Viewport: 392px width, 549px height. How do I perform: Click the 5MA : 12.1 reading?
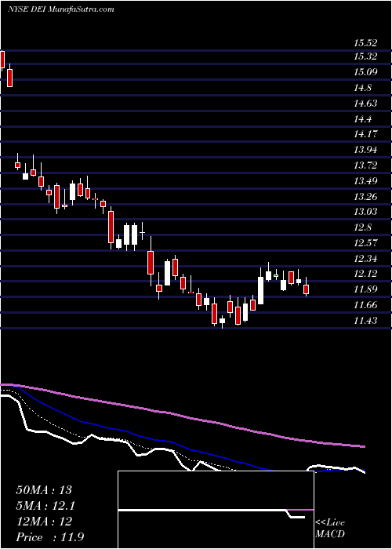[46, 506]
